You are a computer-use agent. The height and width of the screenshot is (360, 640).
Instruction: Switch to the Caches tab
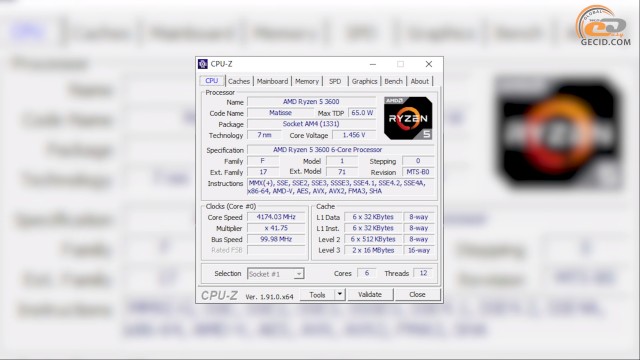point(239,81)
